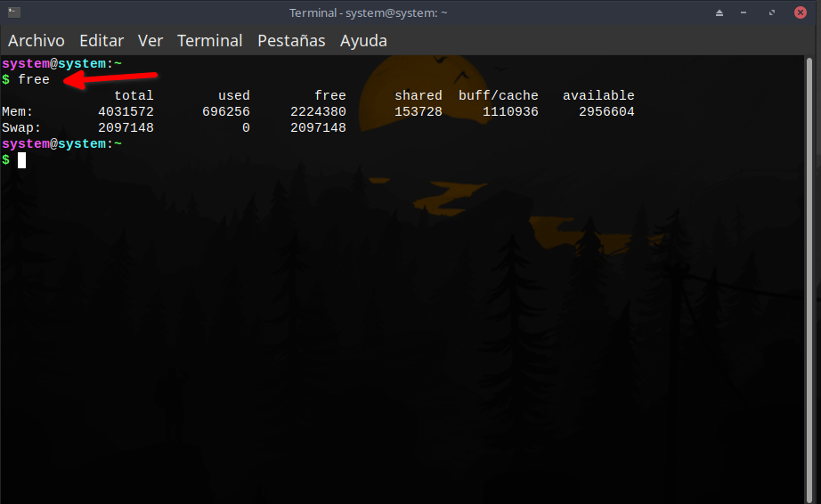Click the terminal icon in title bar
821x504 pixels.
14,12
